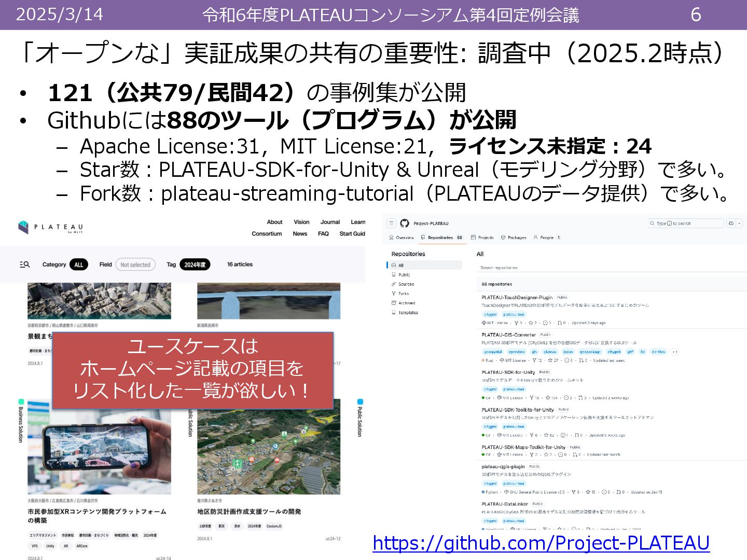Open the PLATEAU-TouchDesigner-Plugin repository
The width and height of the screenshot is (747, 560).
click(517, 298)
